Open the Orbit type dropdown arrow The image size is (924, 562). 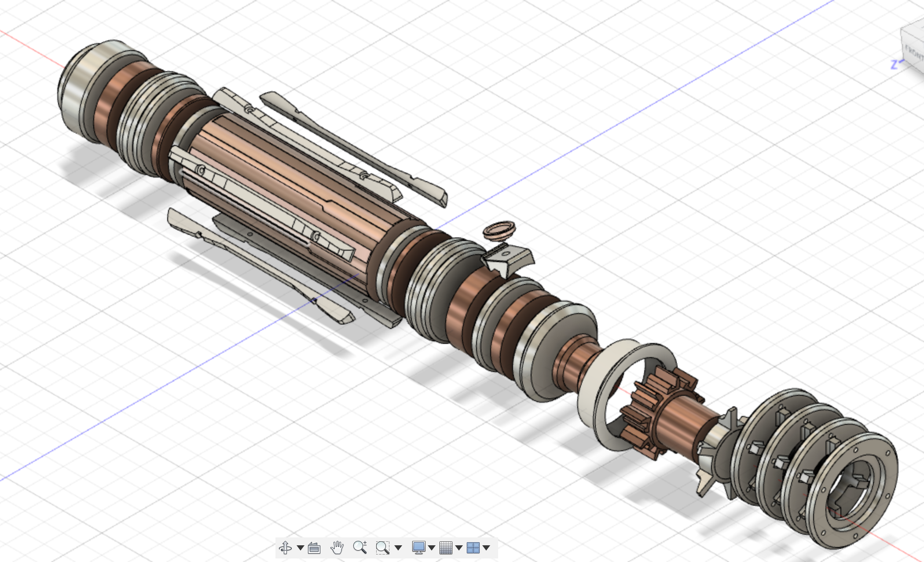(x=301, y=548)
